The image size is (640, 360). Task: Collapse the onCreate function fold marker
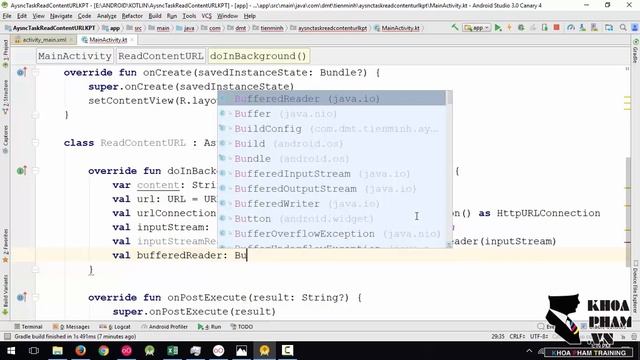[x=36, y=73]
